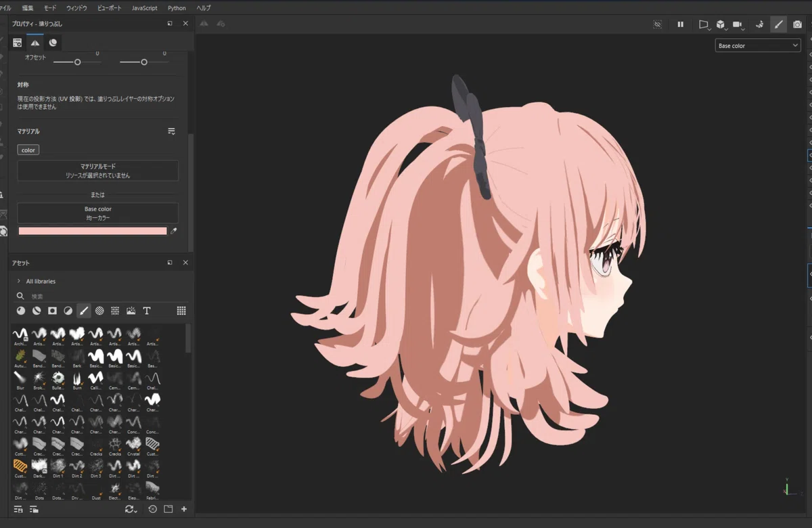The width and height of the screenshot is (812, 528).
Task: Filter assets by Brushes icon
Action: 84,311
